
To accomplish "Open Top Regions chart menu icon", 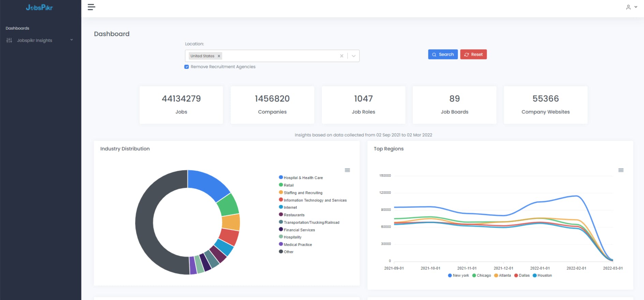I will coord(621,170).
